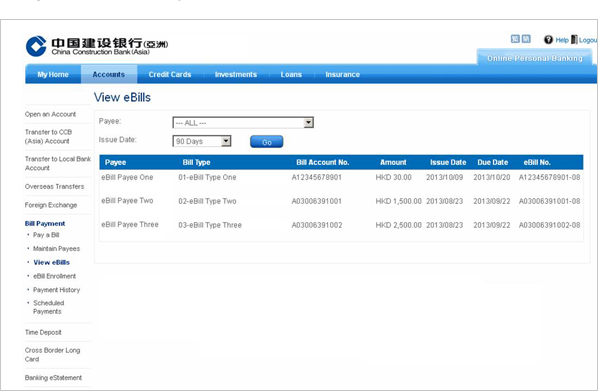Select View eBills in the sidebar
This screenshot has height=391, width=598.
coord(51,262)
